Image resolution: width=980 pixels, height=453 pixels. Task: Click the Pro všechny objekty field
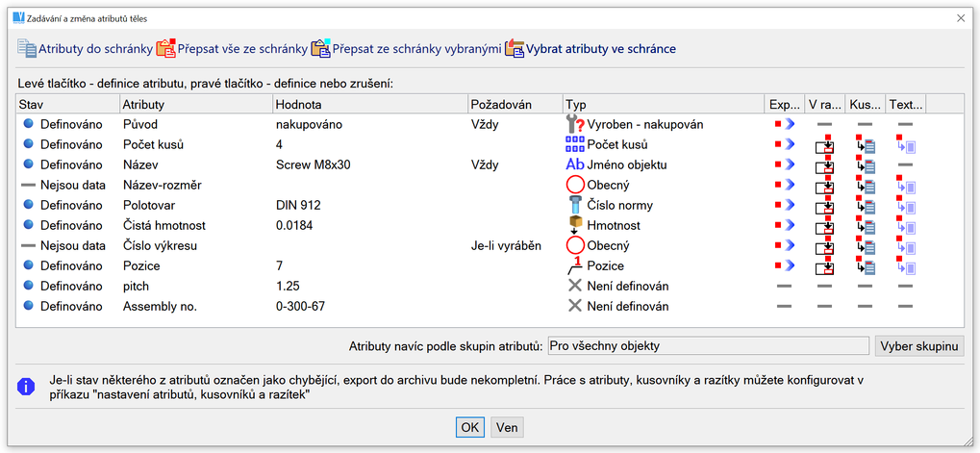[708, 346]
